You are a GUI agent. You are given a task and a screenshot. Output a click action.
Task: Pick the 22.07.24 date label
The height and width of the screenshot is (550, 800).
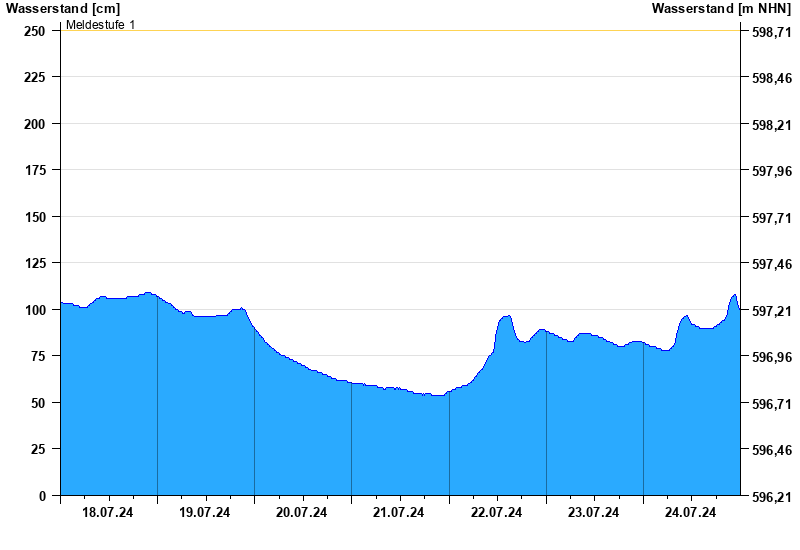(497, 513)
